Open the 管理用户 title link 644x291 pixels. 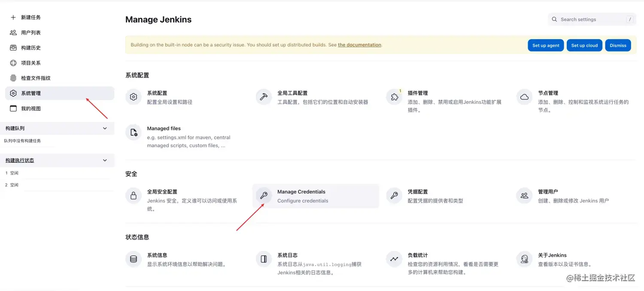pyautogui.click(x=548, y=192)
